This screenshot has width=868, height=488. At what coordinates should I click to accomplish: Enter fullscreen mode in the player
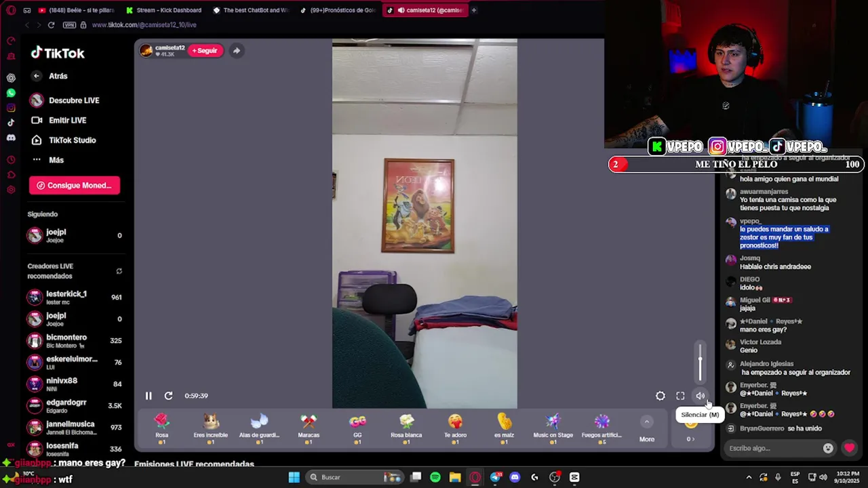(680, 396)
